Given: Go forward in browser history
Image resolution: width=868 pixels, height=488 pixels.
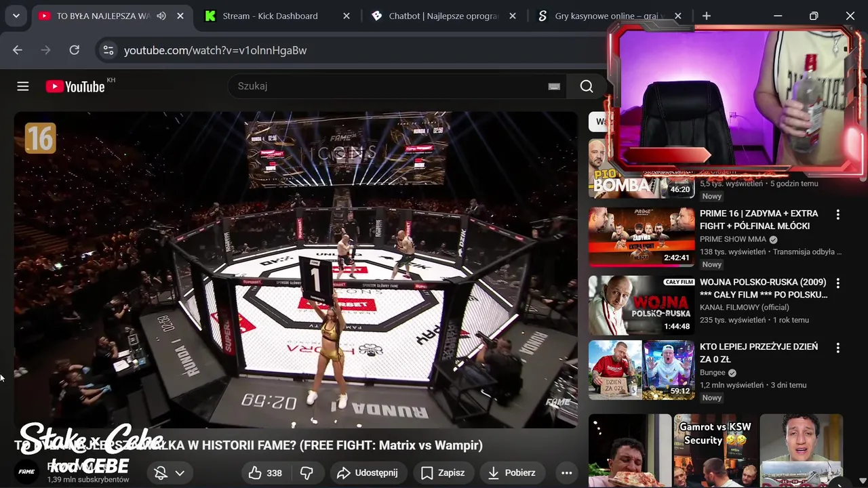Looking at the screenshot, I should pyautogui.click(x=46, y=49).
